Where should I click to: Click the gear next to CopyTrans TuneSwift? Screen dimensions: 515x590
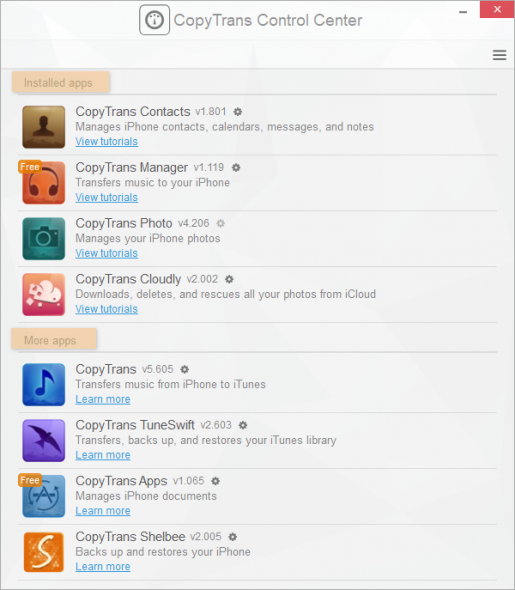click(243, 425)
